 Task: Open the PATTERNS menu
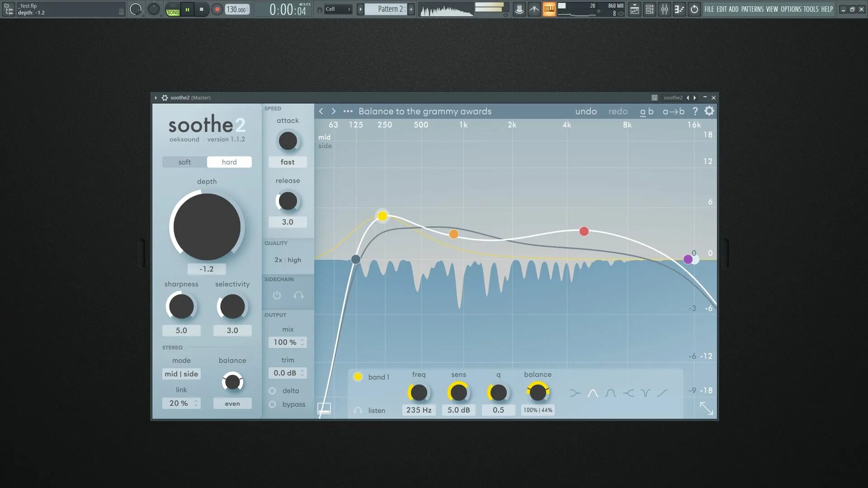(x=752, y=9)
